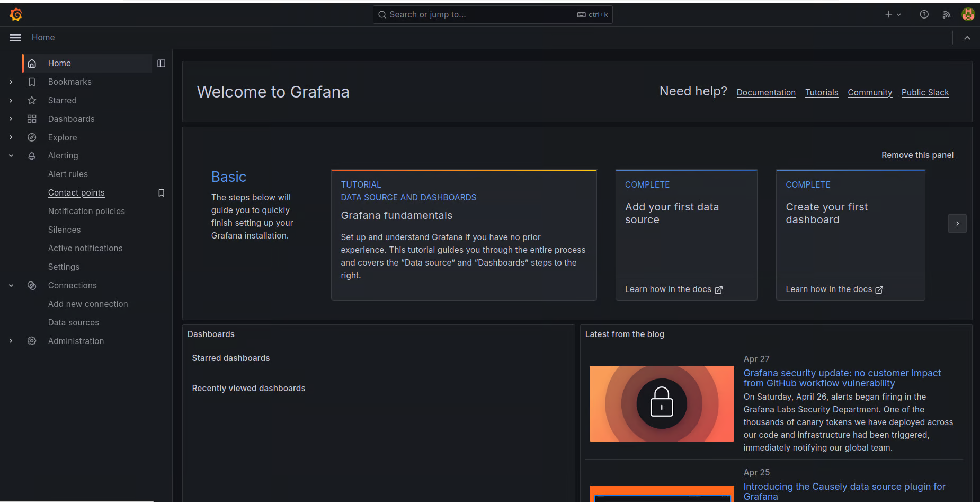Collapse the Connections section
Screen dimensions: 980x502
11,286
